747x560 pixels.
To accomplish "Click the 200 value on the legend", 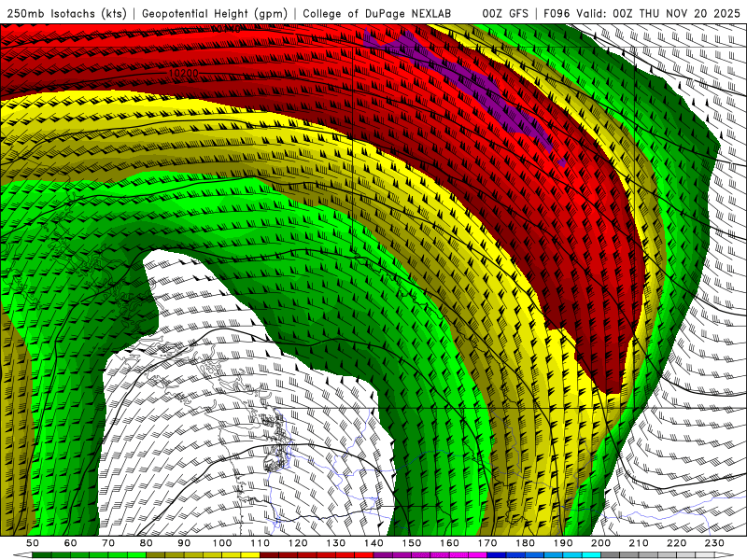I will [x=600, y=543].
